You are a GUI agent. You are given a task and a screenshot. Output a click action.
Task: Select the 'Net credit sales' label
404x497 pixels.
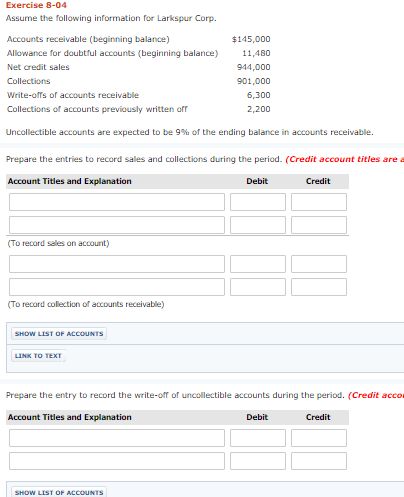click(x=38, y=67)
